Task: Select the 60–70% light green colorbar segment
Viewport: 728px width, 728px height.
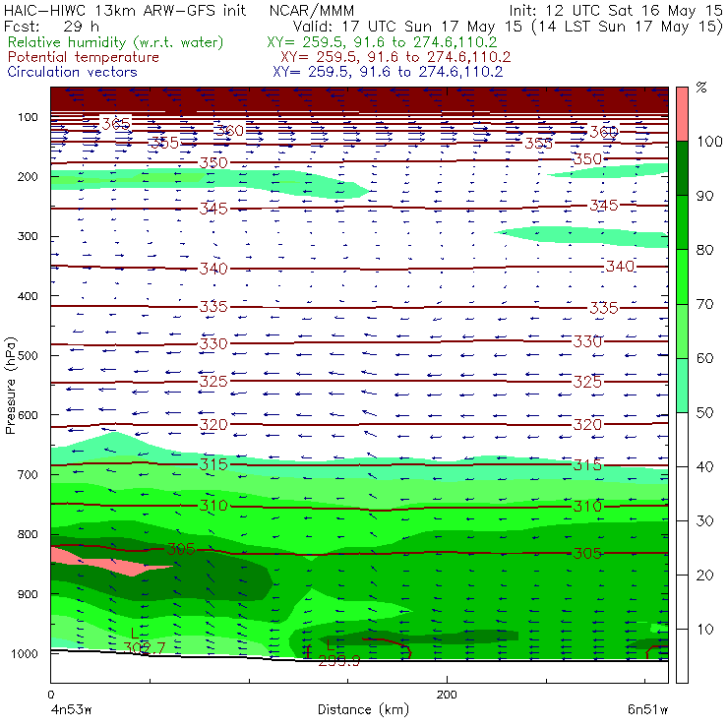Action: point(682,331)
